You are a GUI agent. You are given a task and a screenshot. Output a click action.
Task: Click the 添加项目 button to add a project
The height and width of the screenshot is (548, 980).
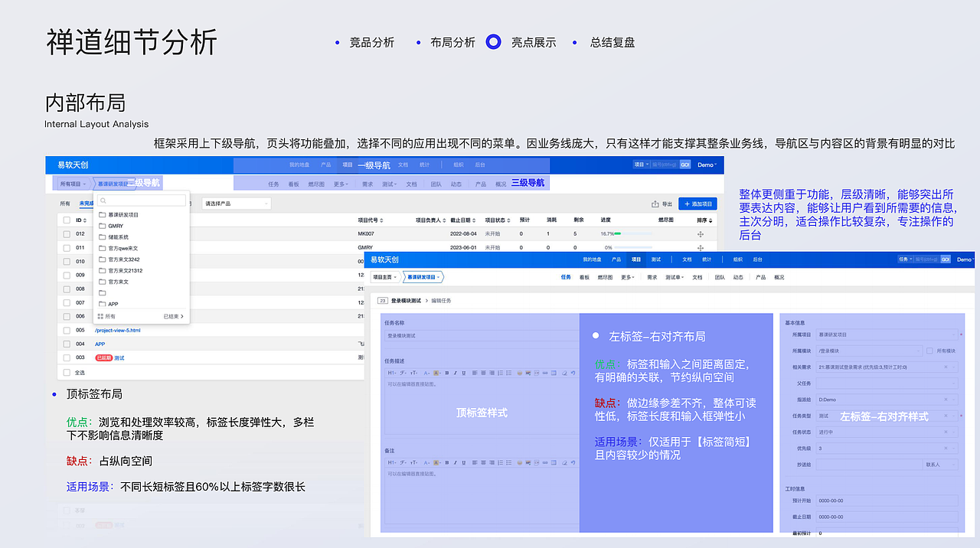coord(697,204)
